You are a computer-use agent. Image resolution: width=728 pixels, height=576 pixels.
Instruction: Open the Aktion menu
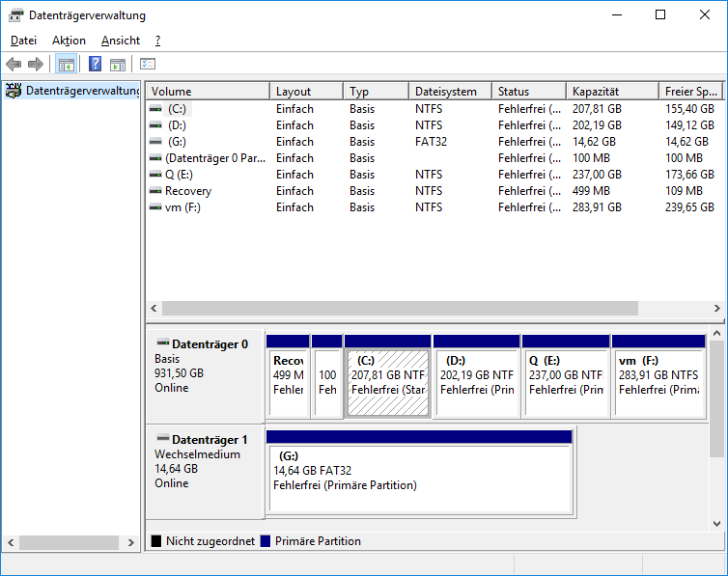pos(69,41)
